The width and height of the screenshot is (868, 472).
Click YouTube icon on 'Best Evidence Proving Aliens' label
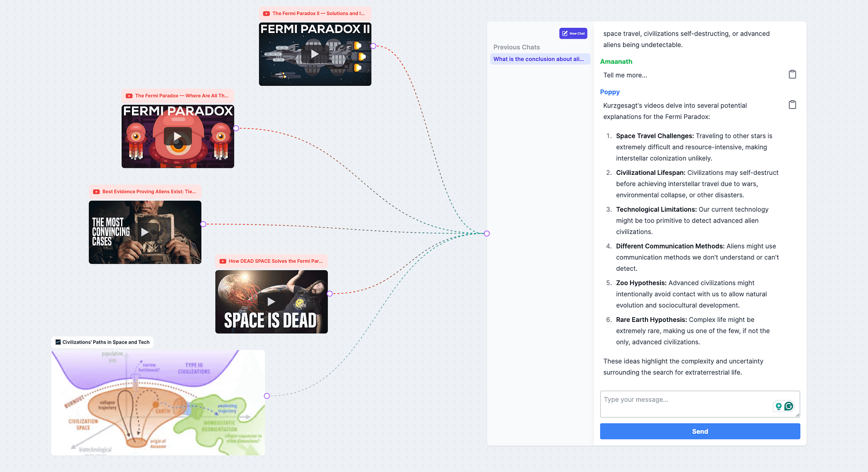coord(96,192)
